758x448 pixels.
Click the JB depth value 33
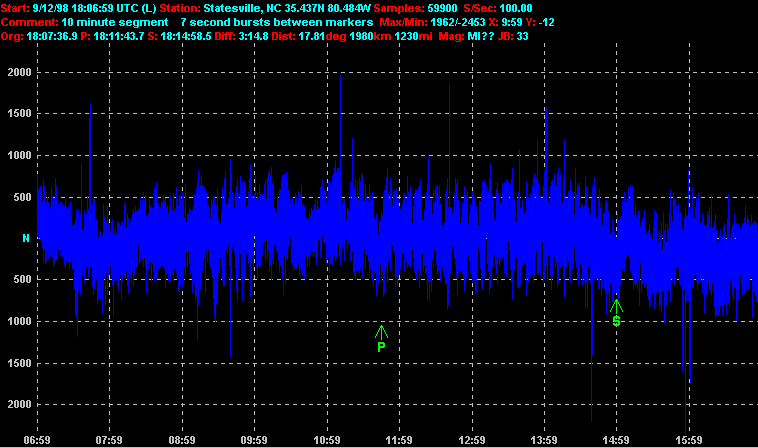[523, 36]
